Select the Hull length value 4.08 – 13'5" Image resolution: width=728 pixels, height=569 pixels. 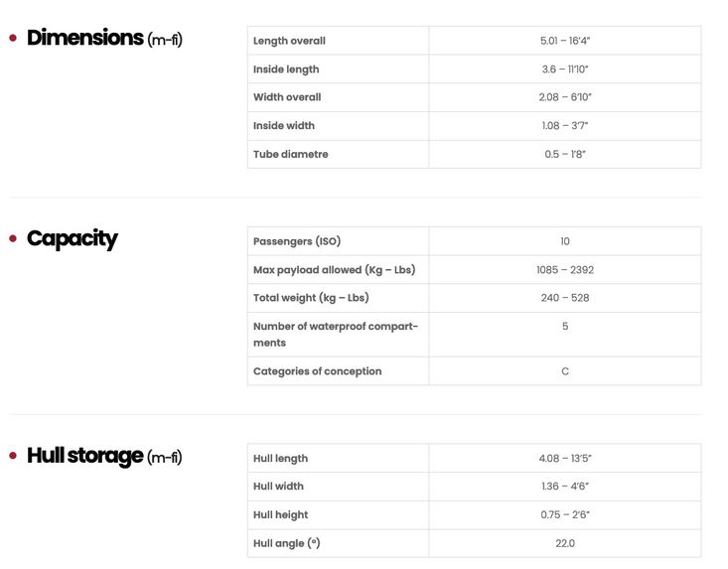pyautogui.click(x=564, y=459)
